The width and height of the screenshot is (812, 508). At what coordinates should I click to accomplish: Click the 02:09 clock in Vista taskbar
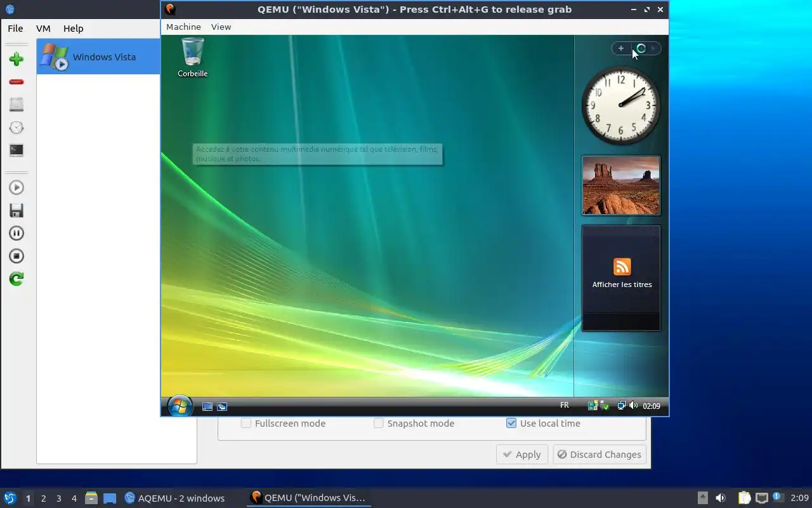coord(652,406)
